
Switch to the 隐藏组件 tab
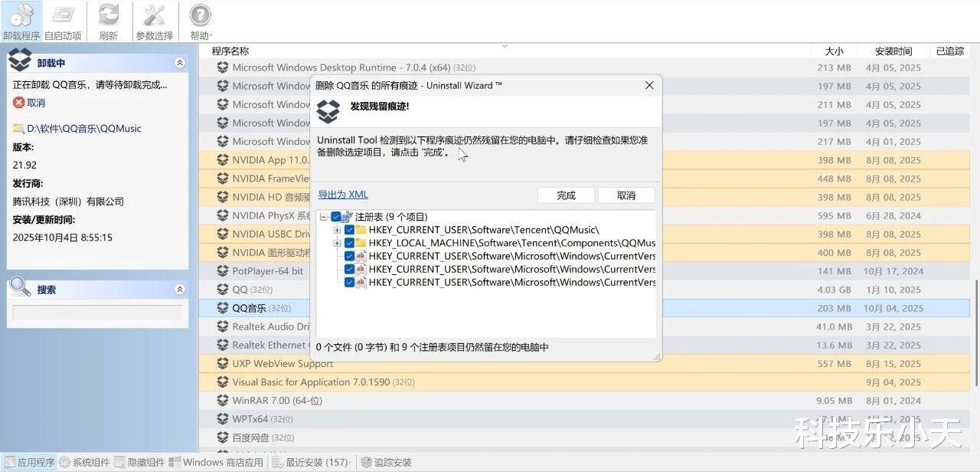click(x=139, y=462)
